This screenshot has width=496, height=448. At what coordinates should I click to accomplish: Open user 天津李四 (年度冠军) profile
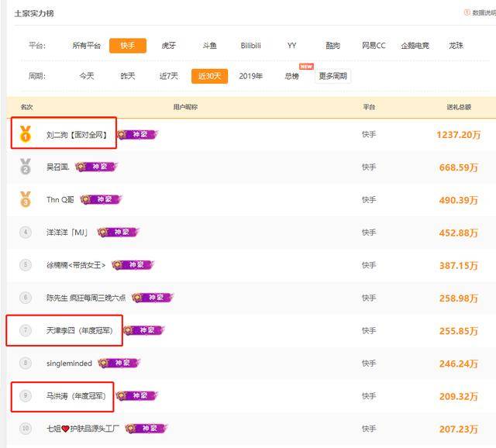click(79, 330)
